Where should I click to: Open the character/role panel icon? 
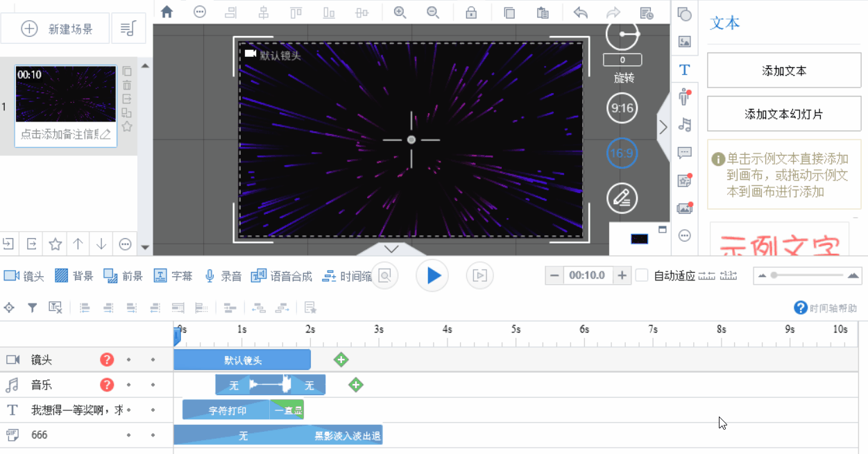[685, 96]
